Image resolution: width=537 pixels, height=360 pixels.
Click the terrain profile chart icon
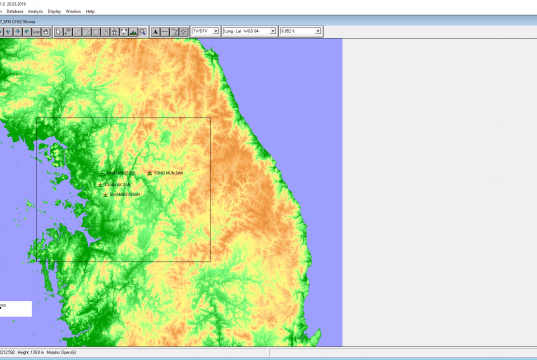click(x=133, y=32)
